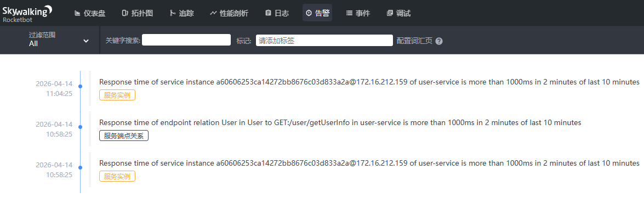Select the endpoint relation getUserInfo alarm message

tap(340, 122)
